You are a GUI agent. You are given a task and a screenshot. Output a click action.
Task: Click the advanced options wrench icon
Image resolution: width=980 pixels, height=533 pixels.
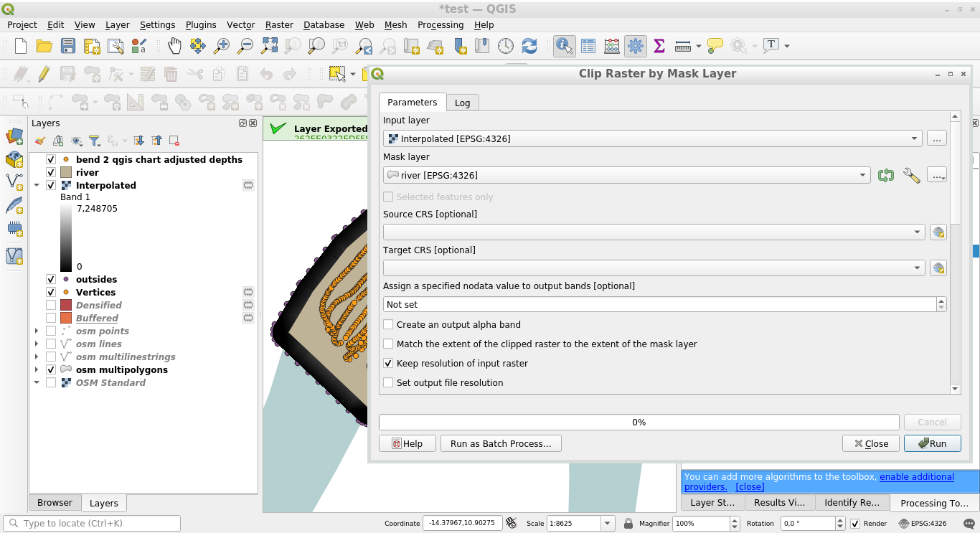(x=911, y=175)
